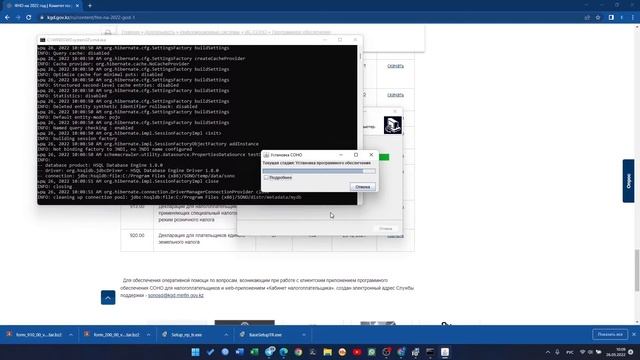Screen dimensions: 640x360
Task: Open the Chrome browser in taskbar
Action: click(x=298, y=352)
